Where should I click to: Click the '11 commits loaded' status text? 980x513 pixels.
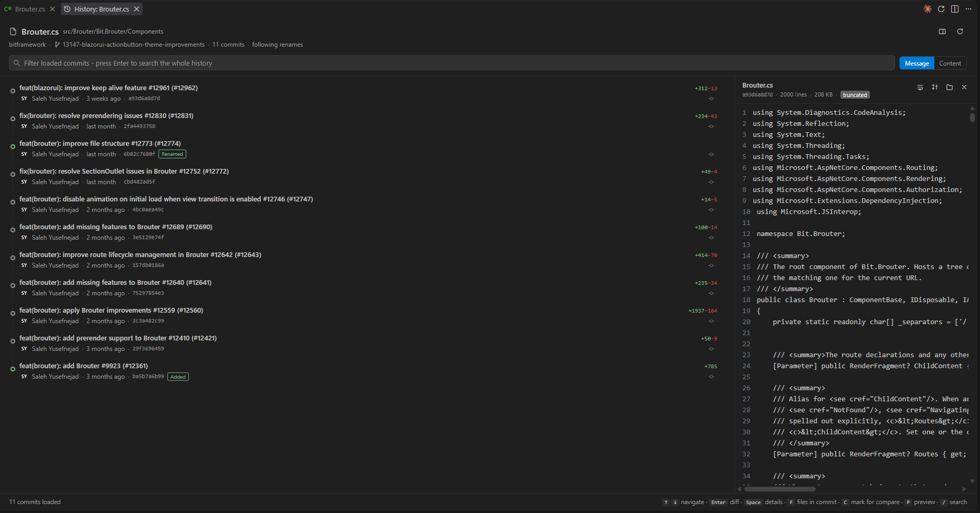(x=35, y=502)
